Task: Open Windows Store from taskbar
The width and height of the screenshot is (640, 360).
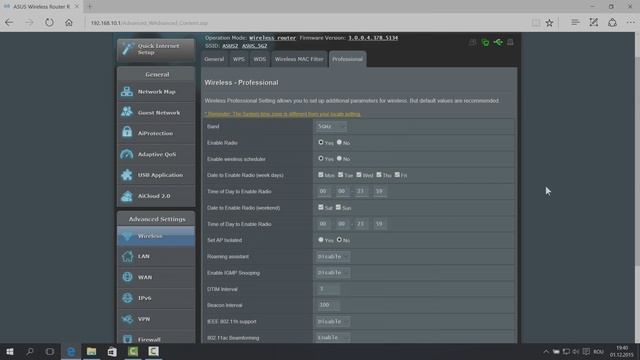Action: (x=112, y=351)
